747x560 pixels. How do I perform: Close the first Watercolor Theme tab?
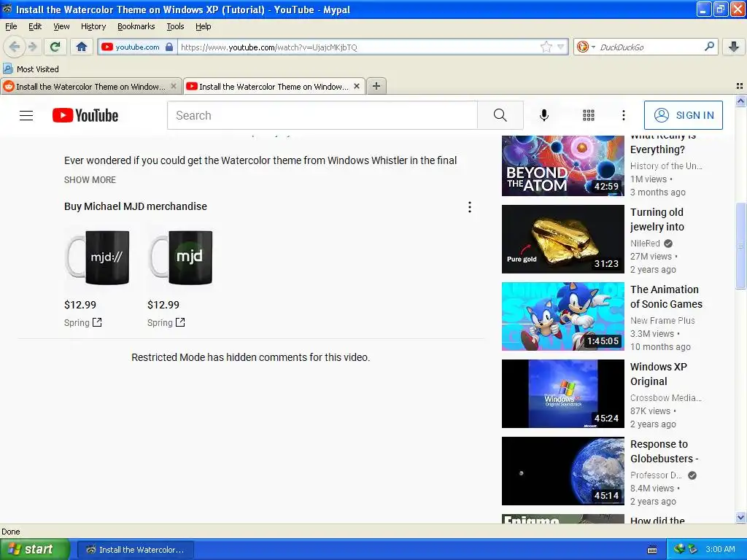tap(174, 86)
